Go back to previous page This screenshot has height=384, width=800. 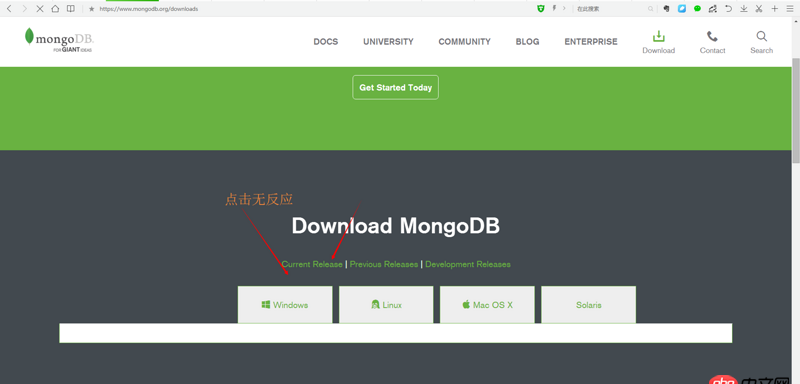pos(9,9)
